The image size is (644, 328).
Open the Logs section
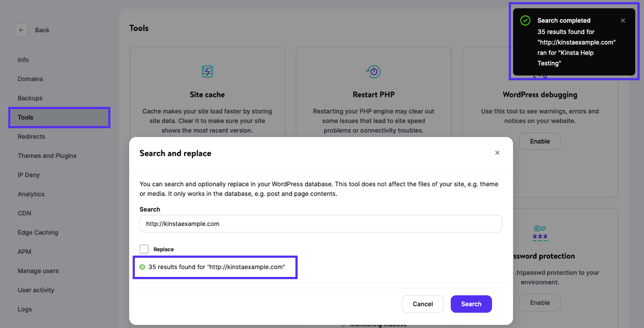coord(25,309)
